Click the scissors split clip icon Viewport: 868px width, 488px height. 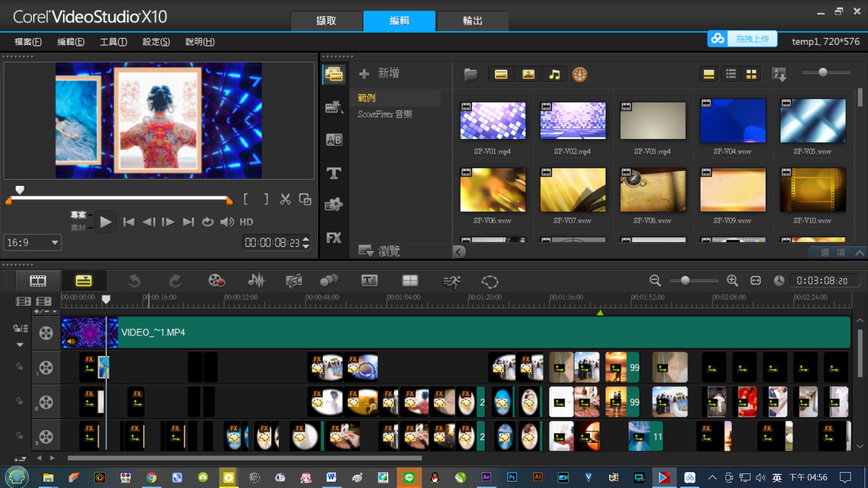click(285, 199)
